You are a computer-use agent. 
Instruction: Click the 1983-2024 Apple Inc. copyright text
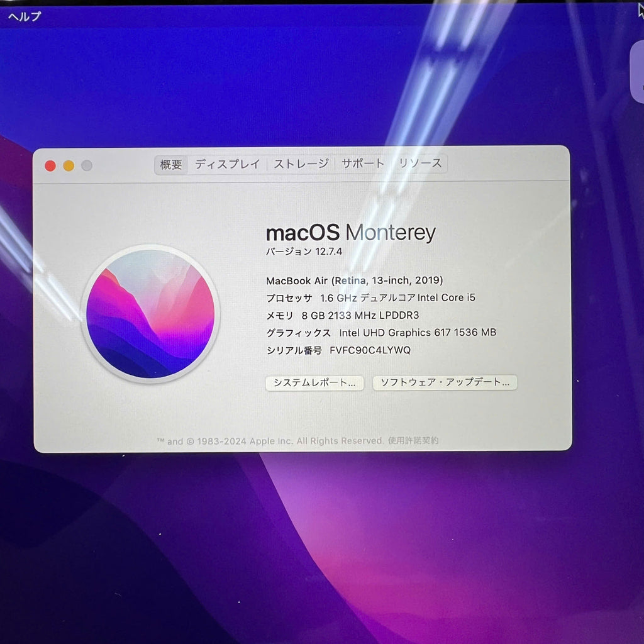click(x=270, y=441)
